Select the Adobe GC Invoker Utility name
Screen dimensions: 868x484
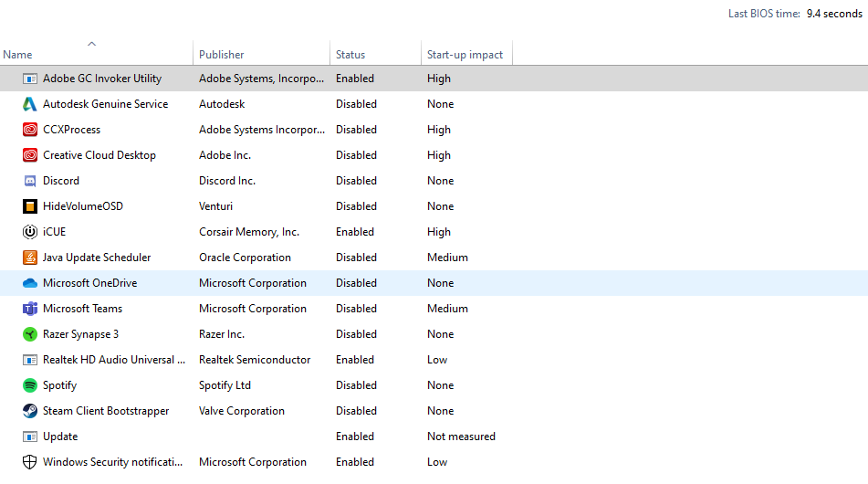coord(102,79)
